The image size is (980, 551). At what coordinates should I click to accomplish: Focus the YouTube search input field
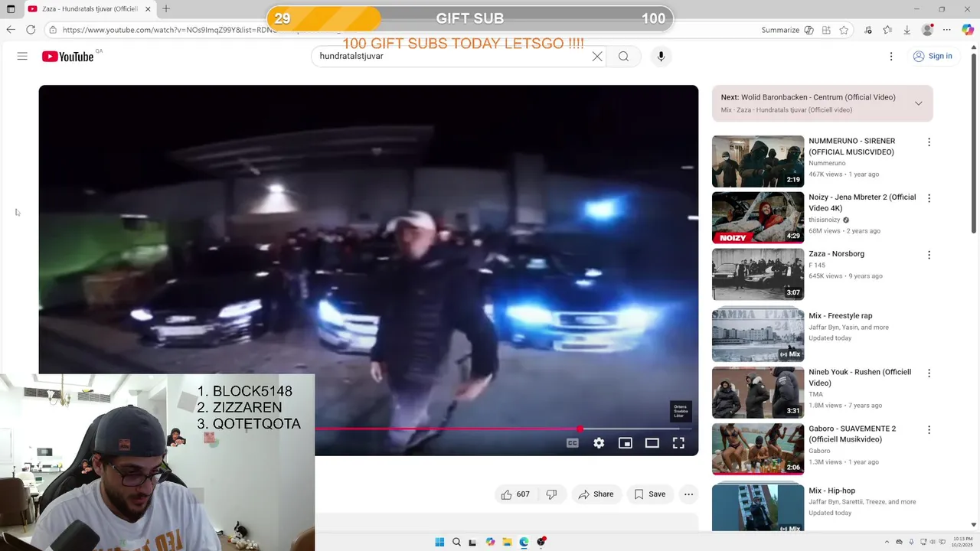coord(452,56)
